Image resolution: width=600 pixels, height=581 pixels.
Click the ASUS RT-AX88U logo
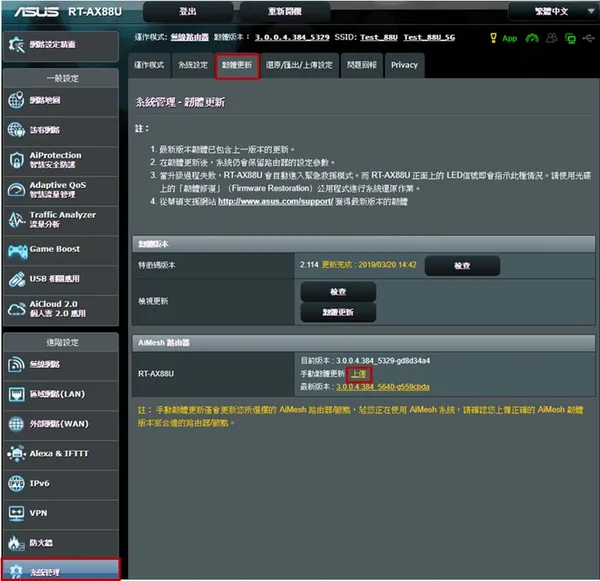pos(68,12)
